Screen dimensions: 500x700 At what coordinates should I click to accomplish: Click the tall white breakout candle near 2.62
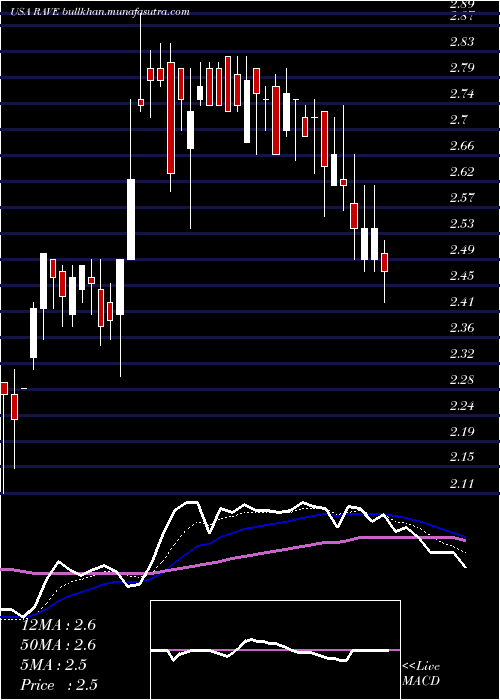pyautogui.click(x=131, y=219)
